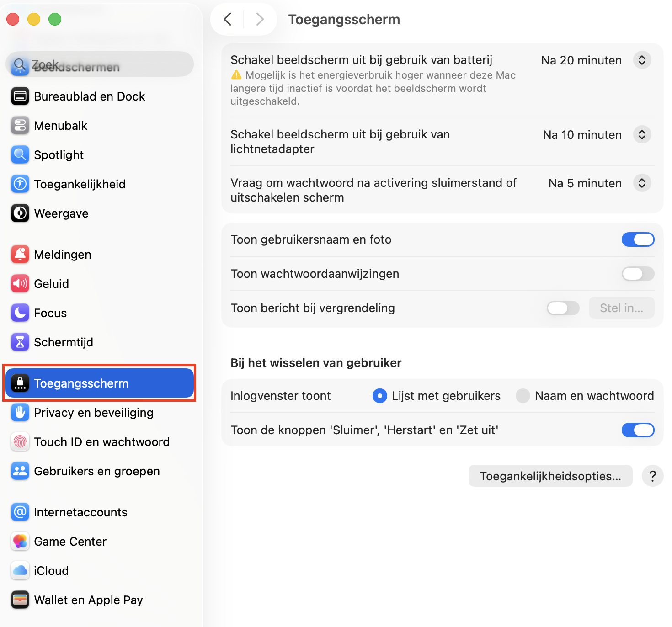672x627 pixels.
Task: Open the iCloud settings icon
Action: coord(20,571)
